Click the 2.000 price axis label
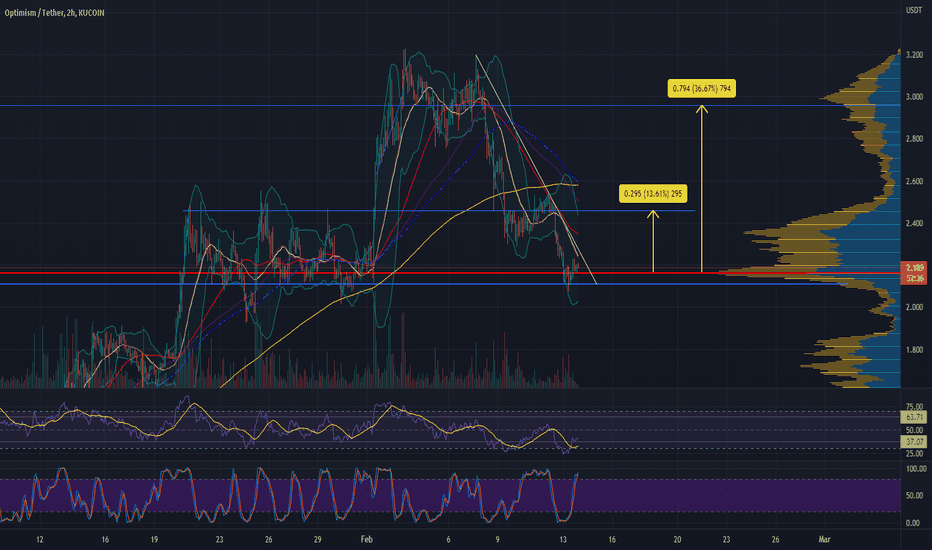 tap(914, 307)
